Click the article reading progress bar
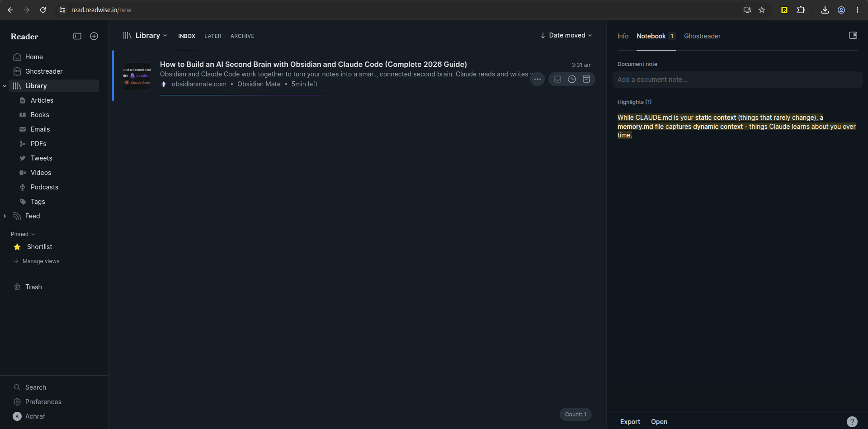Viewport: 868px width, 429px height. (x=355, y=95)
